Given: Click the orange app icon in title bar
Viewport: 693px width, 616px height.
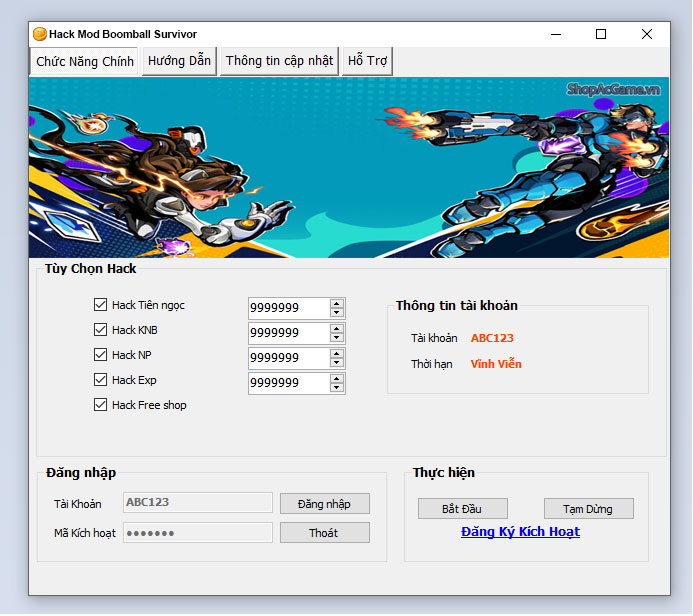Looking at the screenshot, I should point(40,34).
